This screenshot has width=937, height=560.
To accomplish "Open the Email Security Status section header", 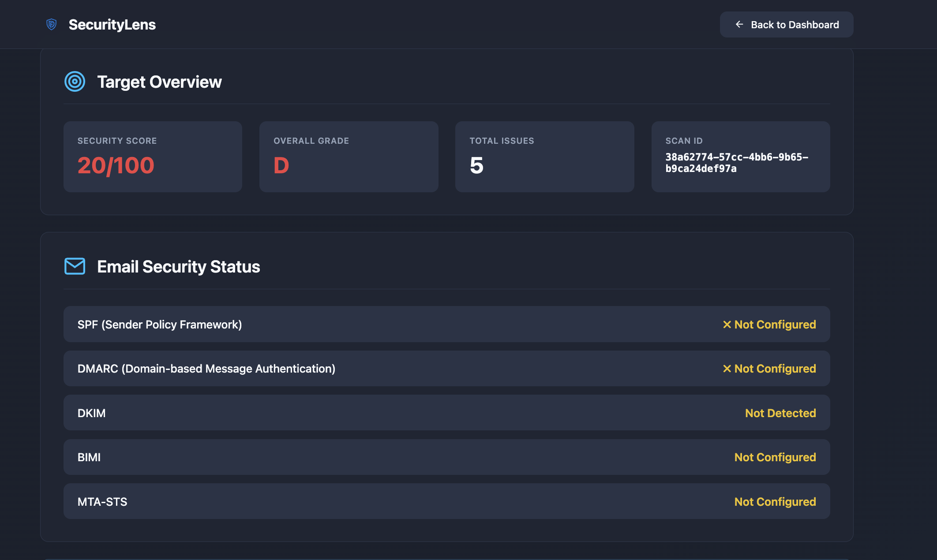I will tap(179, 266).
